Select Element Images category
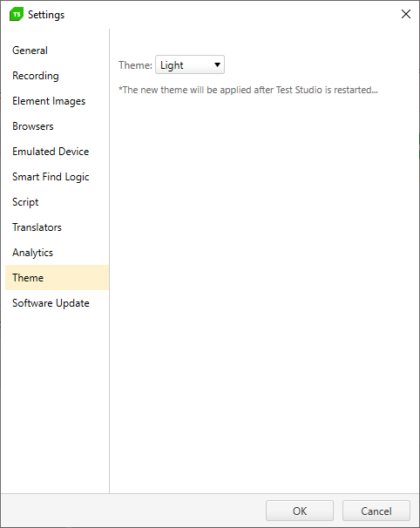 coord(57,101)
